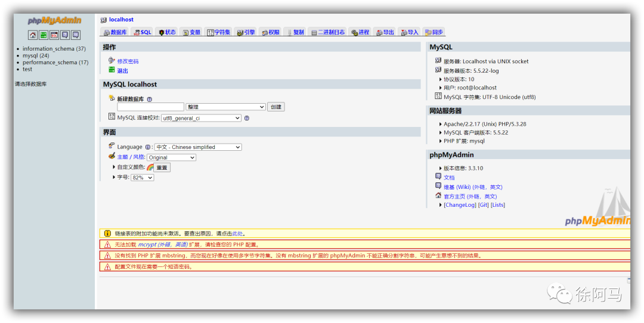Click the rainbow color picker icon
This screenshot has width=644, height=323.
tap(150, 167)
